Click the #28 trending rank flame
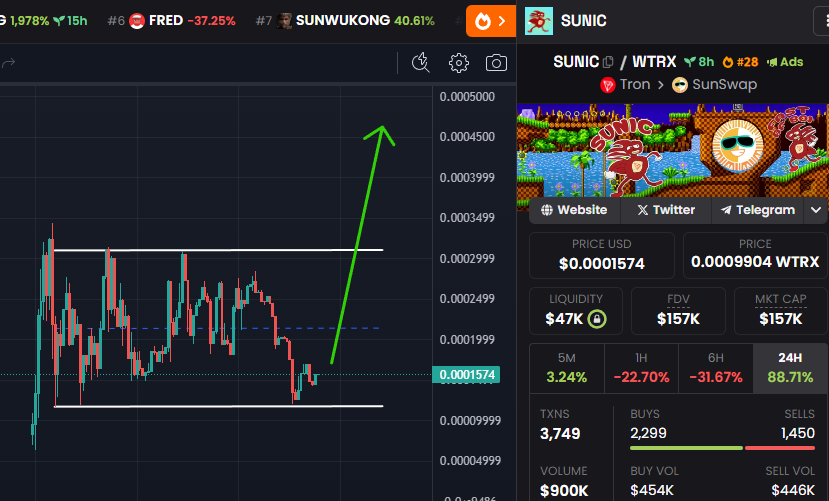Viewport: 829px width, 501px height. coord(740,62)
